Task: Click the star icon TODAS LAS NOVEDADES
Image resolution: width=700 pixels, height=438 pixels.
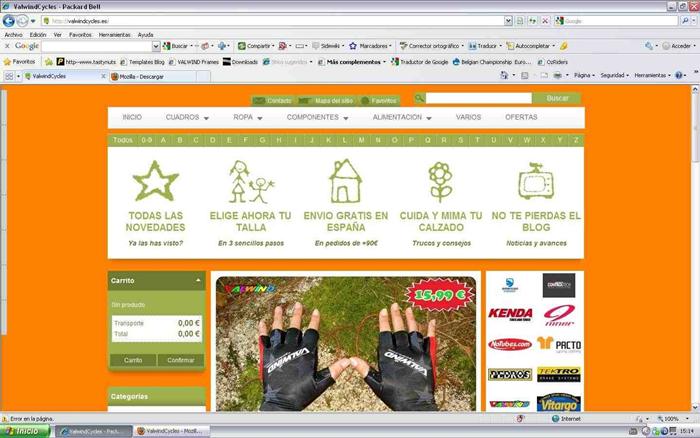Action: point(155,181)
